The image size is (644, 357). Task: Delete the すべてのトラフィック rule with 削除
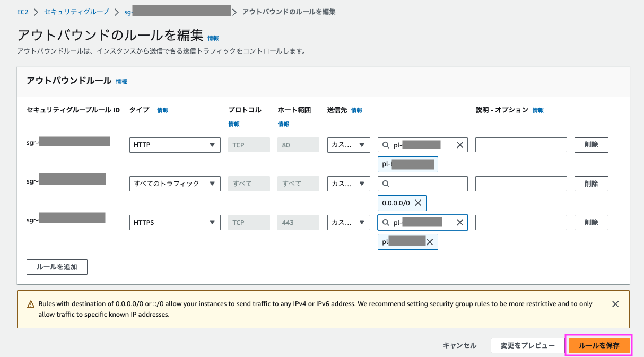click(x=591, y=184)
